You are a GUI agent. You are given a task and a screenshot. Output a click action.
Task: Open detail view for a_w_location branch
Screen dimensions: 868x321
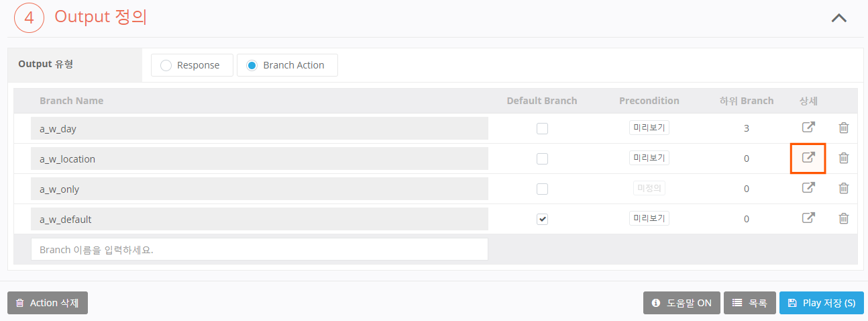[809, 158]
